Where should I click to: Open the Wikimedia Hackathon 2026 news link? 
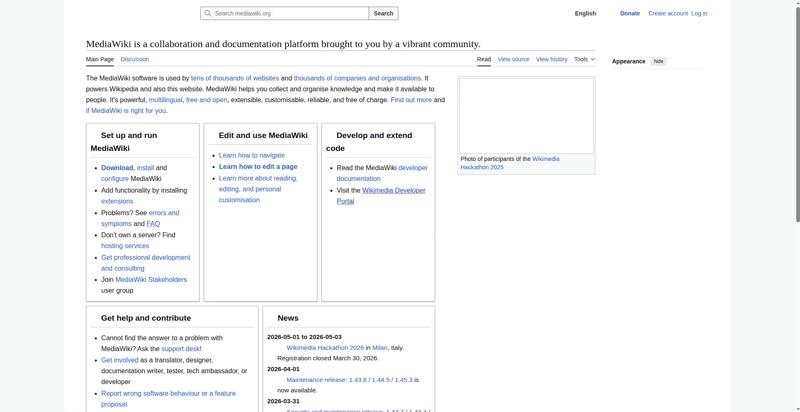click(325, 348)
